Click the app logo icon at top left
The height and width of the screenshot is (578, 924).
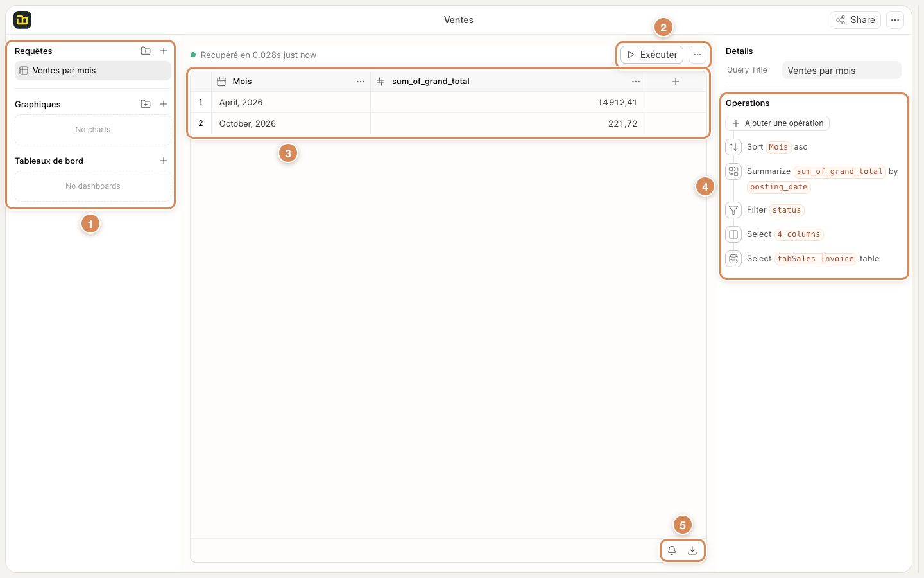pos(22,20)
